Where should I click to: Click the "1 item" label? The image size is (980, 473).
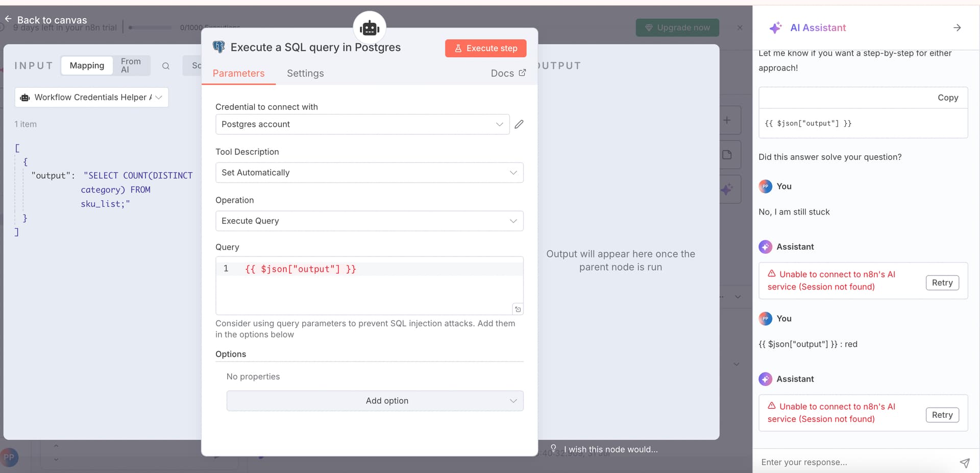[x=26, y=124]
